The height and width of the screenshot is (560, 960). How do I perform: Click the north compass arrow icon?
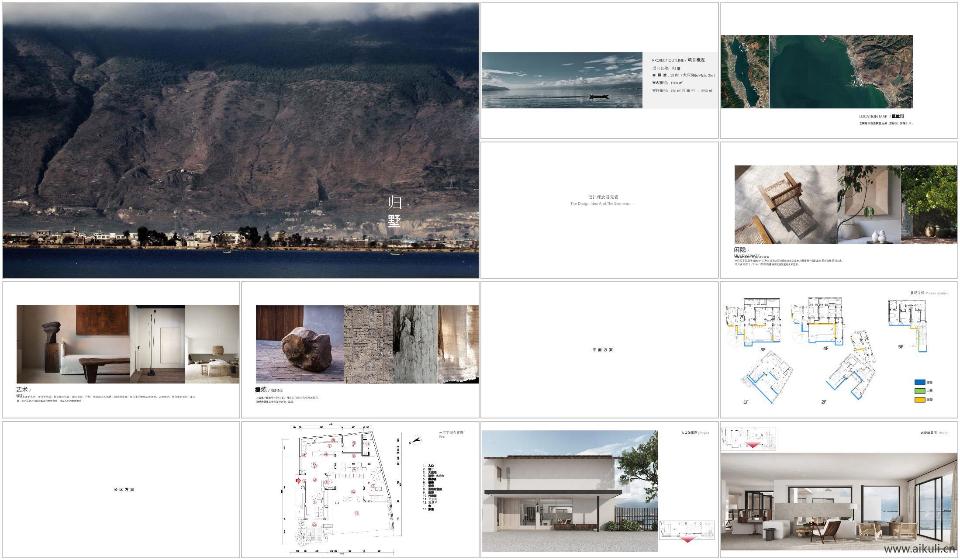pyautogui.click(x=417, y=440)
